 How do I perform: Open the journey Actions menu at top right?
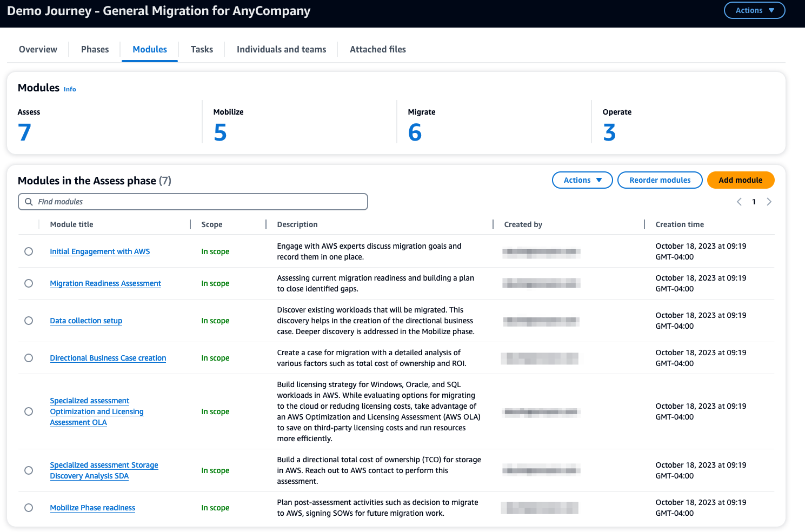click(x=754, y=10)
